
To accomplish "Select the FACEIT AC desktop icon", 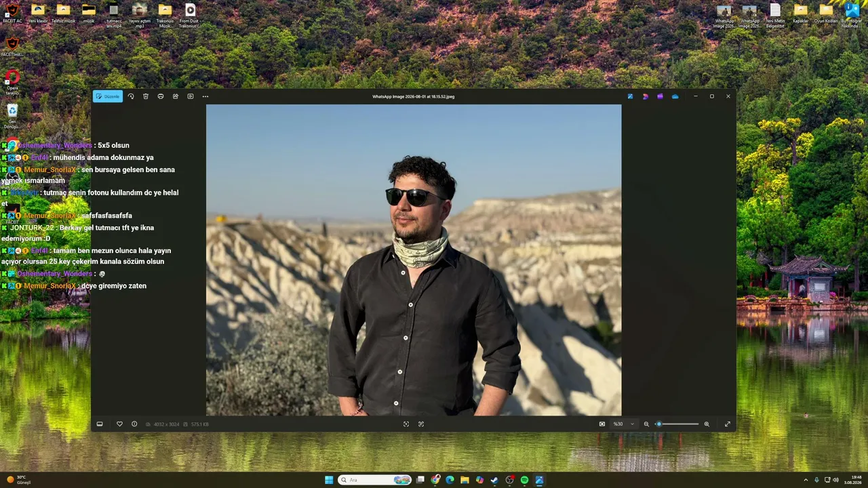I will tap(12, 13).
